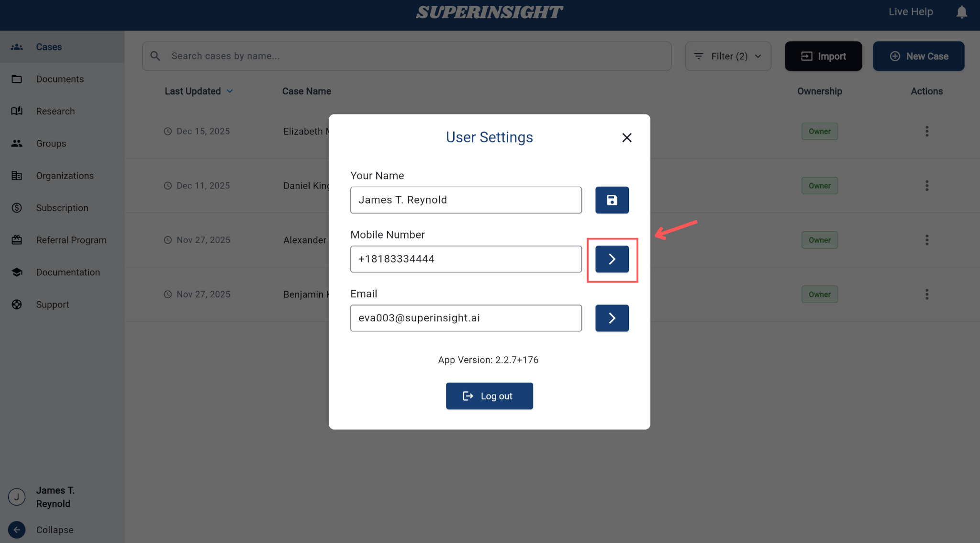
Task: Open Live Help link
Action: 910,12
